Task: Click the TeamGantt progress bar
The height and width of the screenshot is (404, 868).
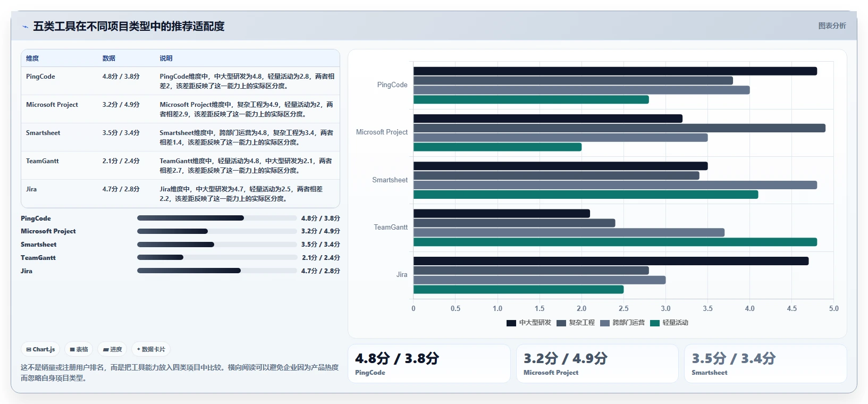Action: pyautogui.click(x=217, y=257)
